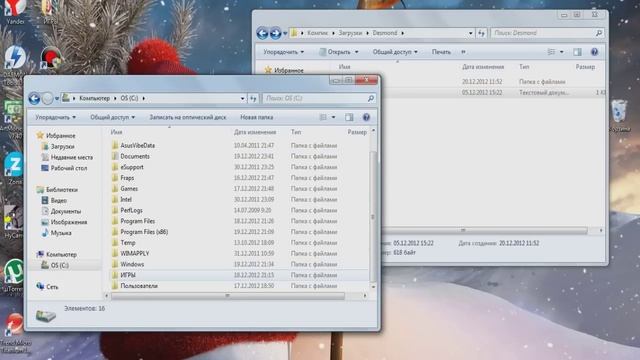The height and width of the screenshot is (360, 640).
Task: Click Печать in Desmond window
Action: tap(441, 52)
